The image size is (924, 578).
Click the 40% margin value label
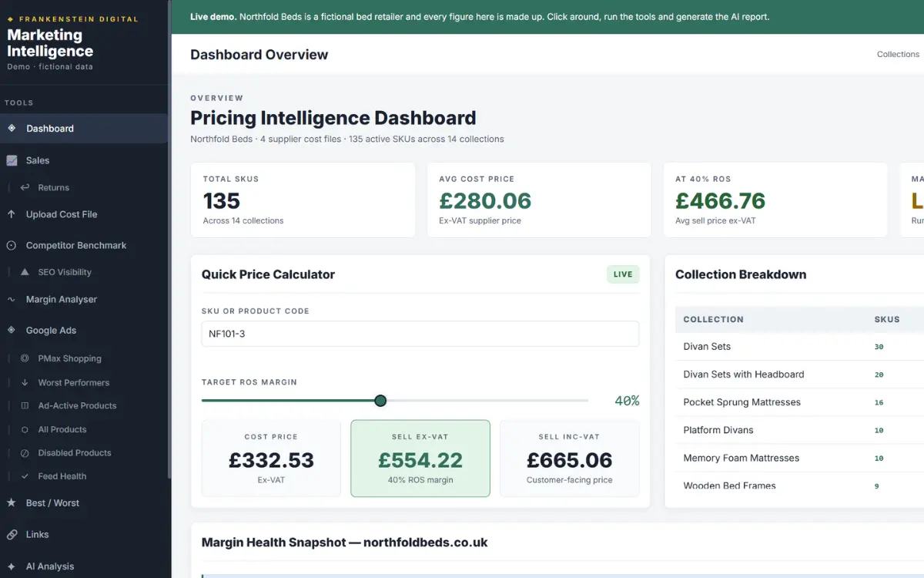click(x=627, y=401)
